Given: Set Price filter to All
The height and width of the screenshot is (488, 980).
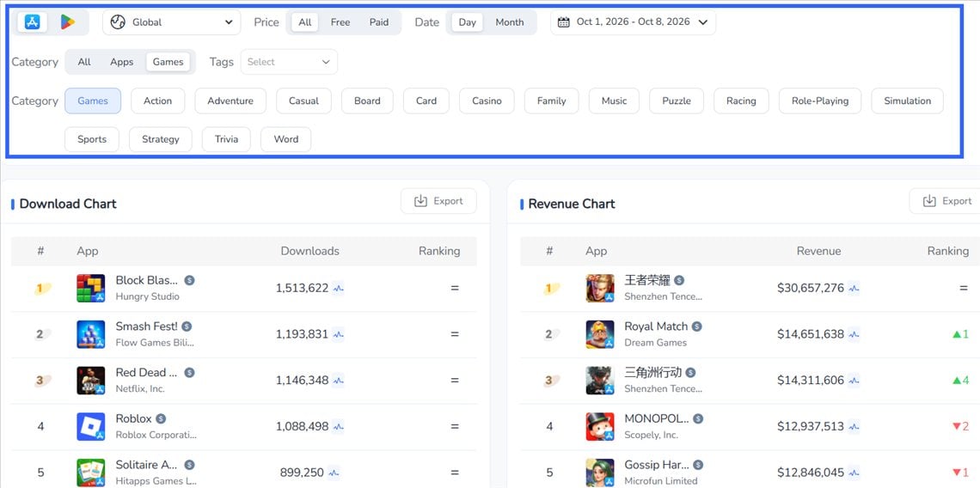Looking at the screenshot, I should (305, 22).
